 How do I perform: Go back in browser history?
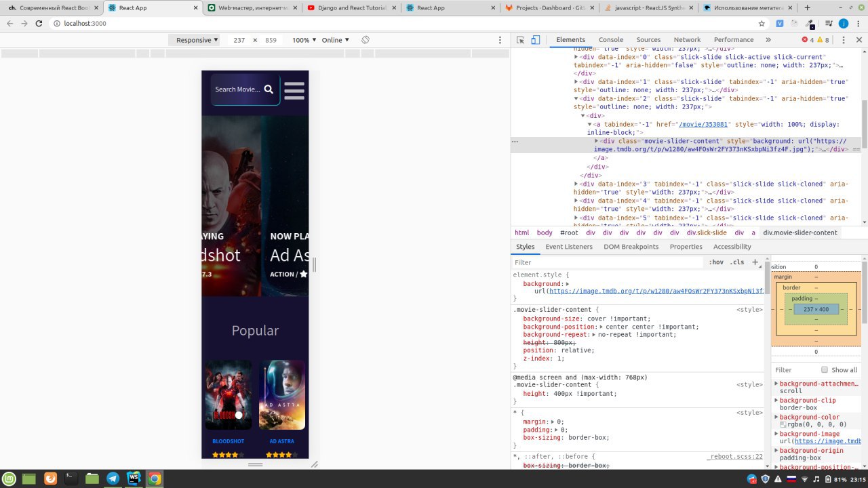[x=9, y=23]
